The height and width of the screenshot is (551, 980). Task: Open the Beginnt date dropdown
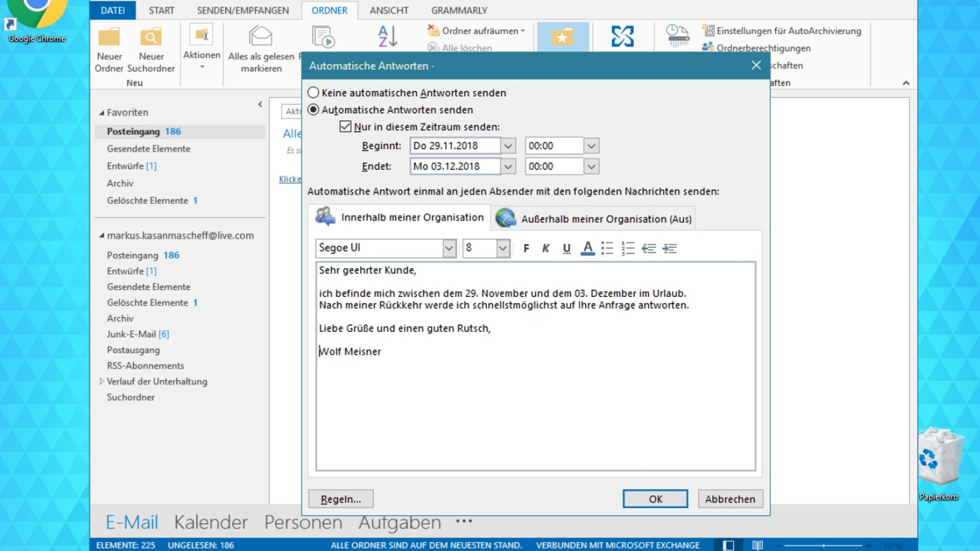pyautogui.click(x=508, y=146)
